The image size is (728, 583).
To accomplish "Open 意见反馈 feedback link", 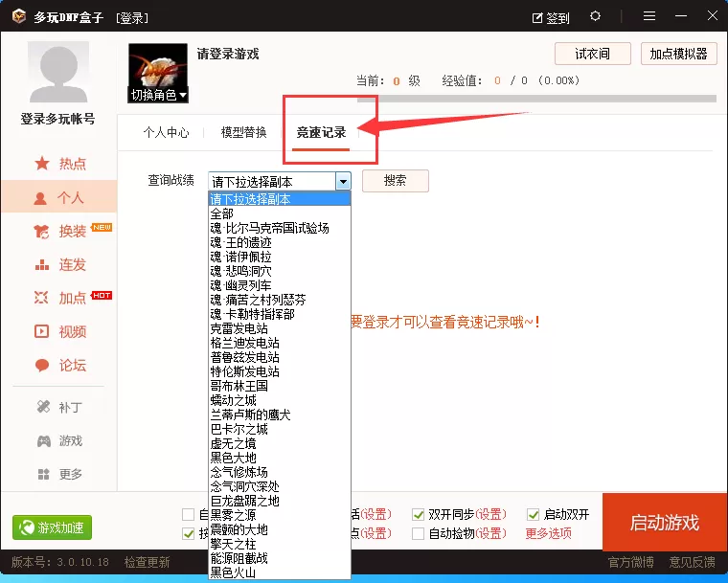I will pyautogui.click(x=692, y=562).
